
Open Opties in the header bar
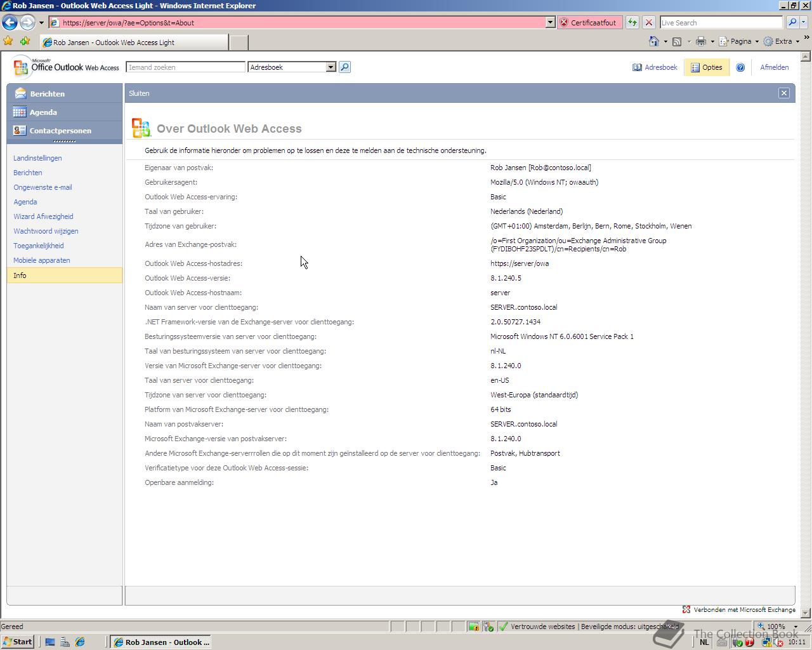[706, 67]
